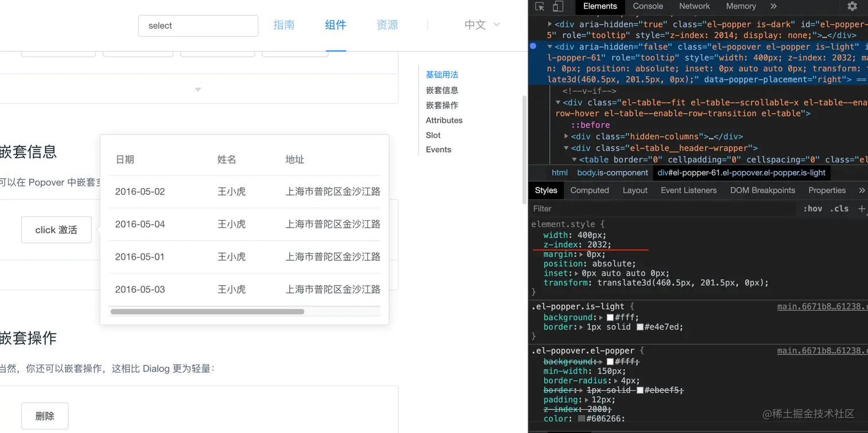Screen dimensions: 868x433
Task: Collapse the el-table__header-wrapper div node
Action: pos(567,148)
